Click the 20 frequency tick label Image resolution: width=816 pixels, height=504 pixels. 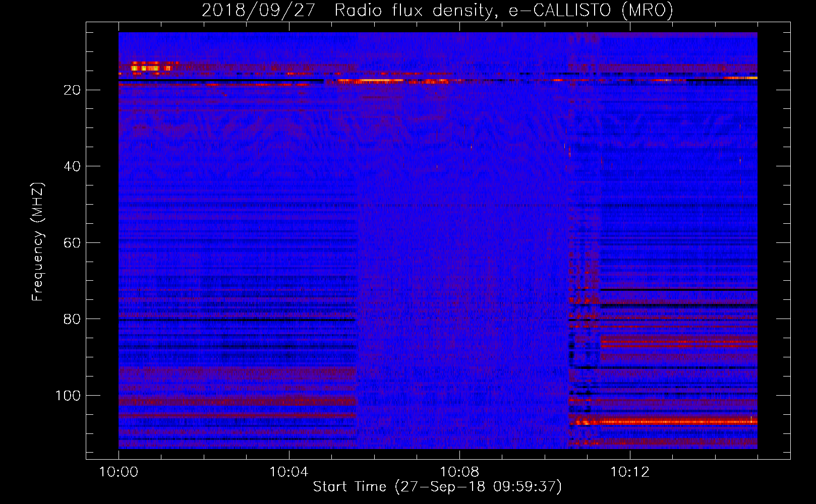[73, 90]
